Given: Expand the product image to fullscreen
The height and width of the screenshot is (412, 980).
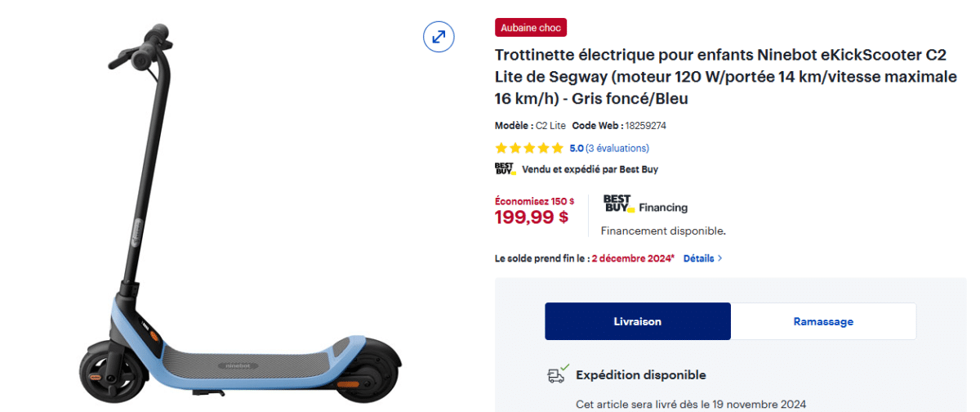Looking at the screenshot, I should point(439,37).
